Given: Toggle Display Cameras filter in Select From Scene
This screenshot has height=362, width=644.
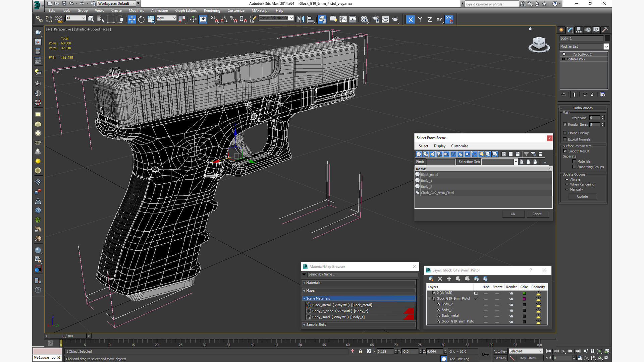Looking at the screenshot, I should point(439,154).
